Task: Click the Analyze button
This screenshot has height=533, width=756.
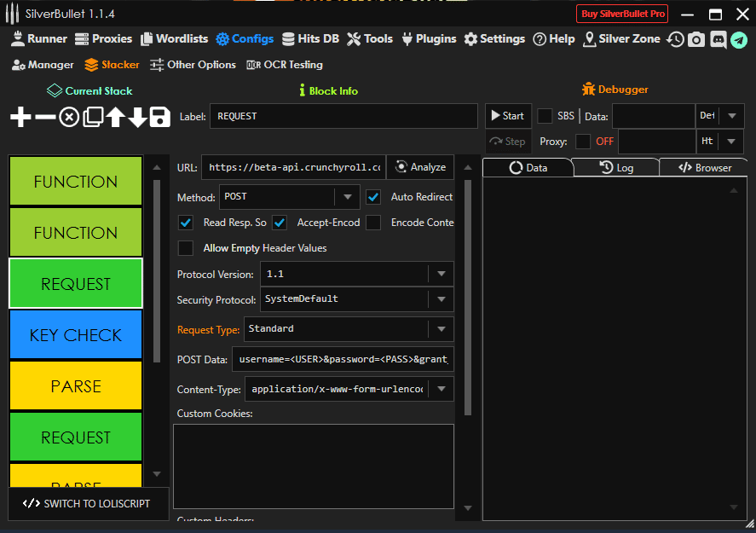Action: click(x=420, y=167)
